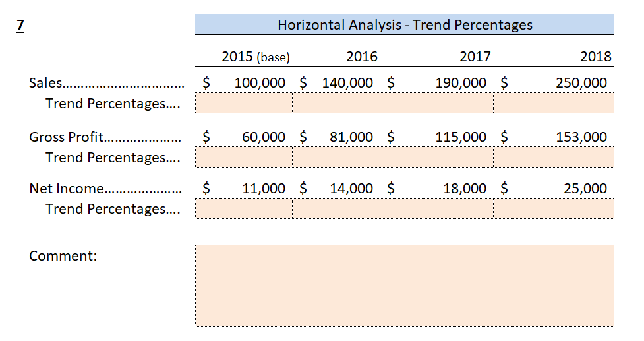The image size is (644, 341).
Task: Click the 2015 (base) column heading
Action: (x=256, y=57)
